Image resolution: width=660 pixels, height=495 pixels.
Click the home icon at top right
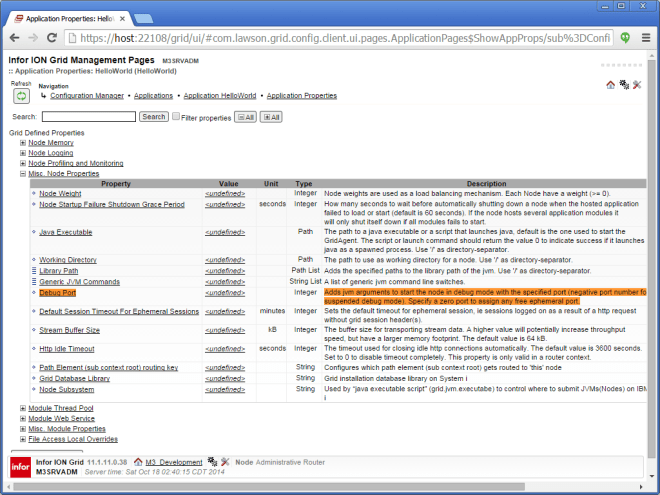(x=610, y=85)
